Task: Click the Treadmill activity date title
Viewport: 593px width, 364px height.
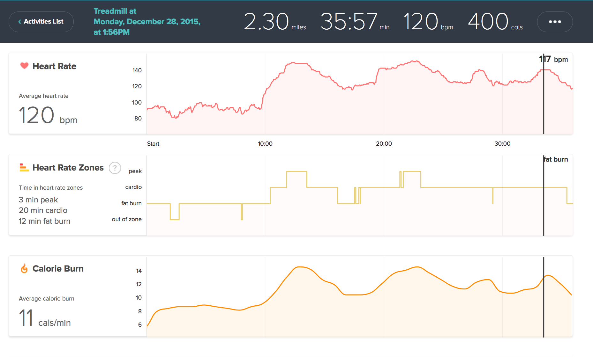Action: (147, 22)
